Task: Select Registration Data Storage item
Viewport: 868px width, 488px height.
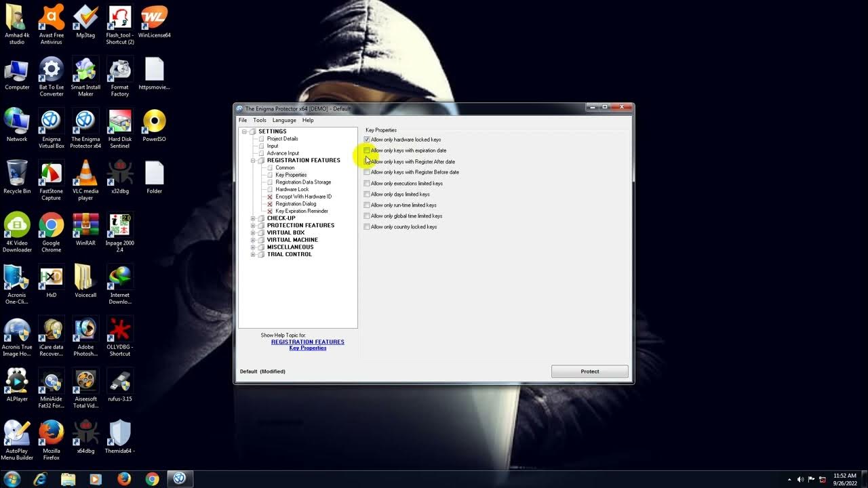Action: pos(303,182)
